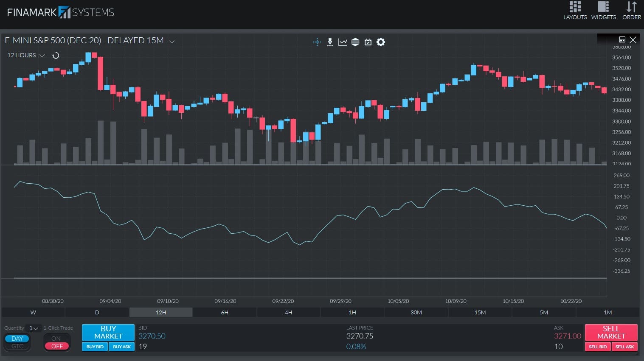Open the Widgets panel icon

pos(603,11)
